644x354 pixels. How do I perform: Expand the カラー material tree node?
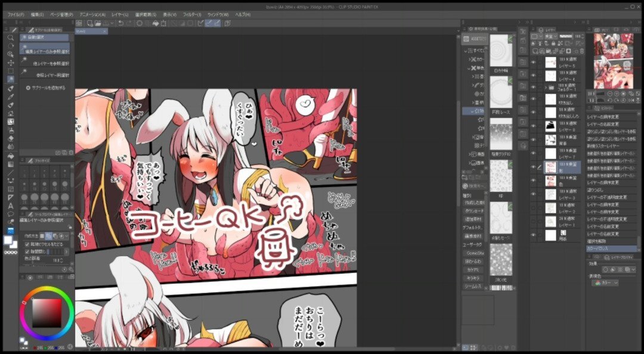(x=469, y=60)
